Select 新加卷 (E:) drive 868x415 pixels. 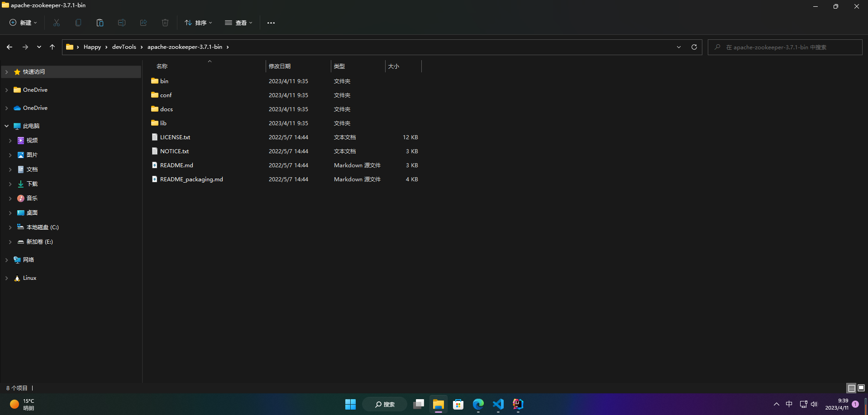[39, 242]
